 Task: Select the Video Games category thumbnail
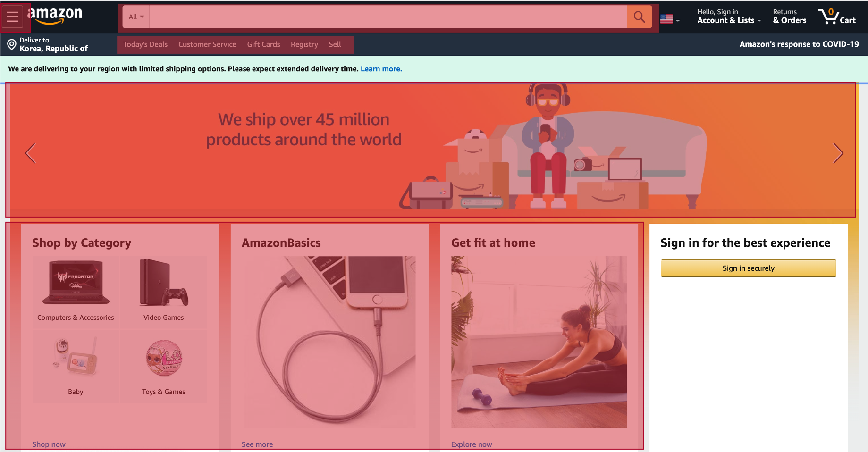pos(163,290)
